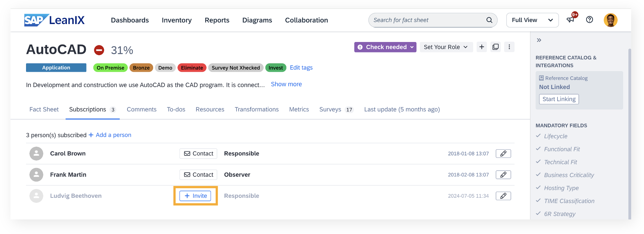The height and width of the screenshot is (234, 644).
Task: Click the red quality seal icon beside AutoCAD
Action: 99,50
